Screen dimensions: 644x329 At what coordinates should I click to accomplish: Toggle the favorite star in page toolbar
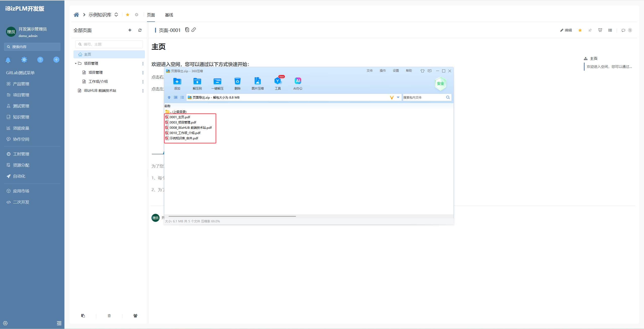click(580, 30)
